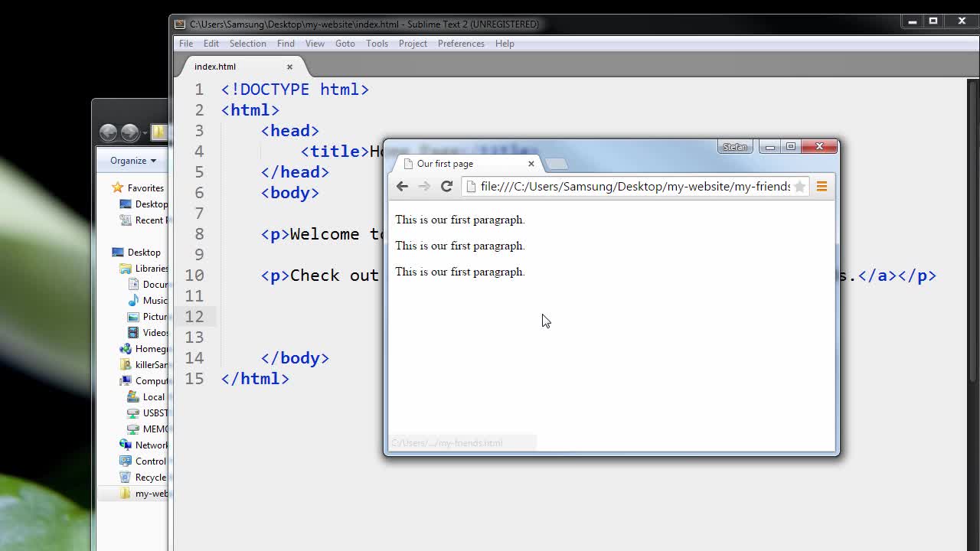Select Recycle Bin in Explorer tree
980x551 pixels.
pos(144,478)
